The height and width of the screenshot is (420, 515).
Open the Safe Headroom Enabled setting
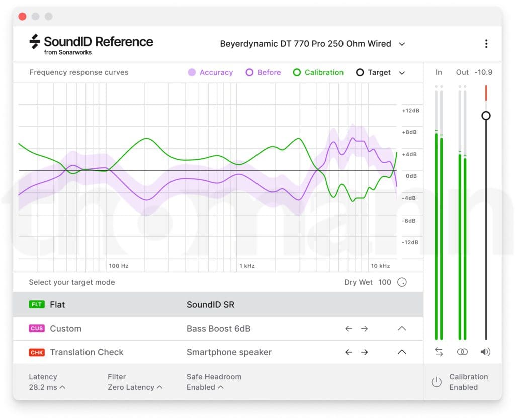coord(205,387)
